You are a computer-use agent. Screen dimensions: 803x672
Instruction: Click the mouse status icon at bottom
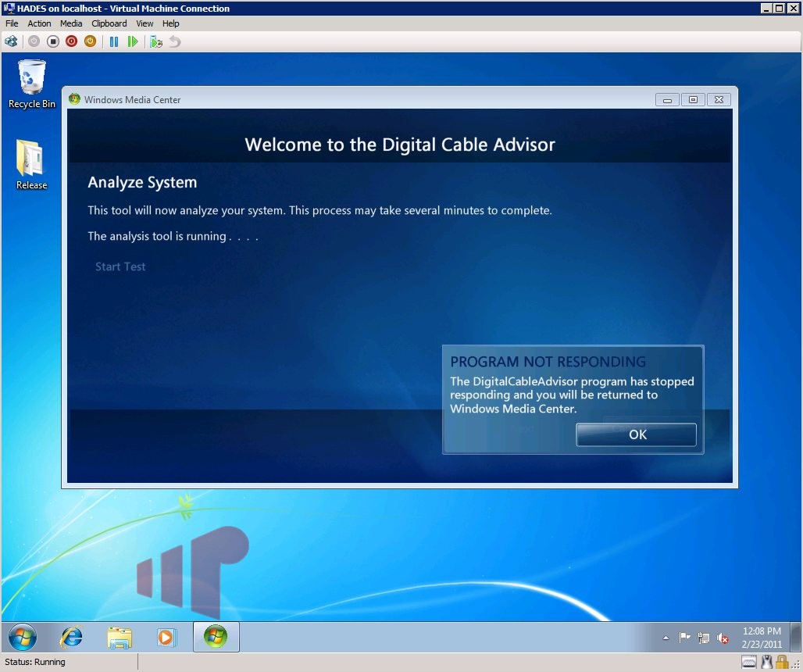tap(766, 662)
